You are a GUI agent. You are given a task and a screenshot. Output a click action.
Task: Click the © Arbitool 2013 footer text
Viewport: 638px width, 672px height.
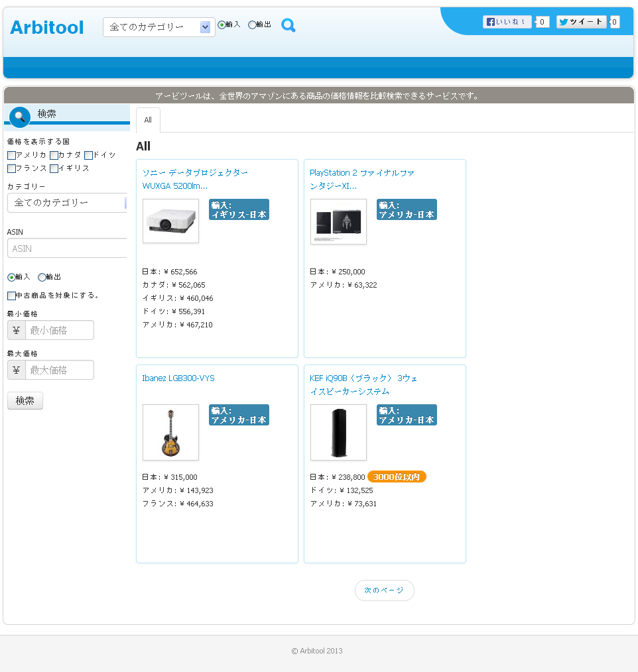click(317, 651)
